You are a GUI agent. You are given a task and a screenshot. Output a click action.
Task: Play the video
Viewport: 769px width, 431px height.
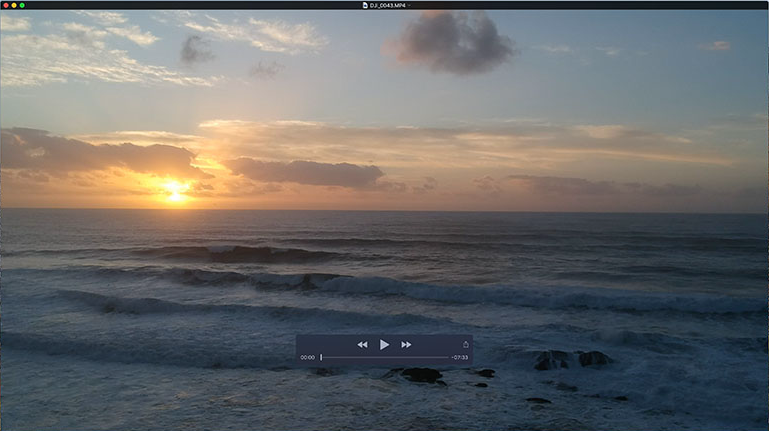click(x=384, y=345)
